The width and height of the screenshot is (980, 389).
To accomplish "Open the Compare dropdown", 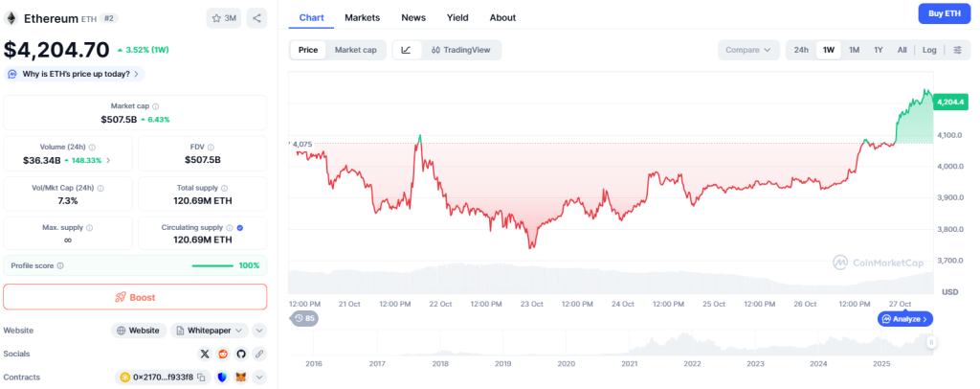I will click(748, 50).
